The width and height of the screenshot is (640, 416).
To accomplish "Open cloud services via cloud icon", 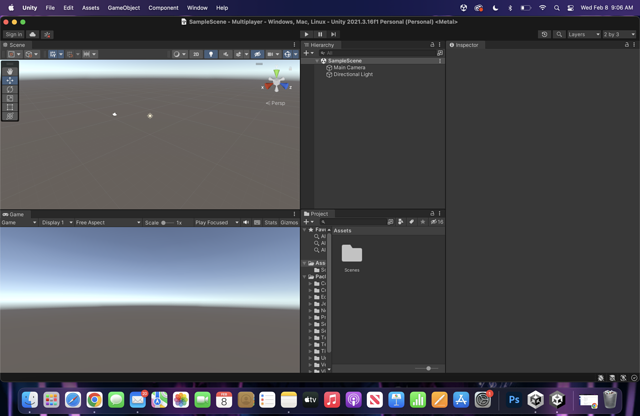I will [x=33, y=34].
